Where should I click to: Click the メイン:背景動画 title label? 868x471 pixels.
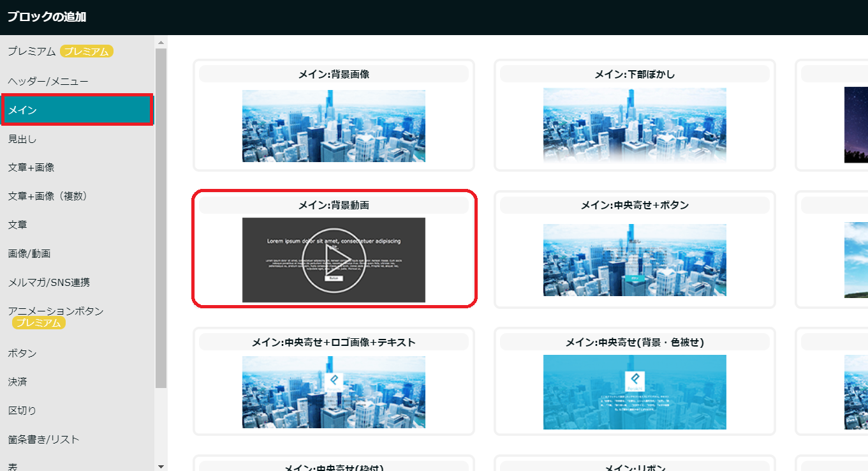tap(334, 206)
